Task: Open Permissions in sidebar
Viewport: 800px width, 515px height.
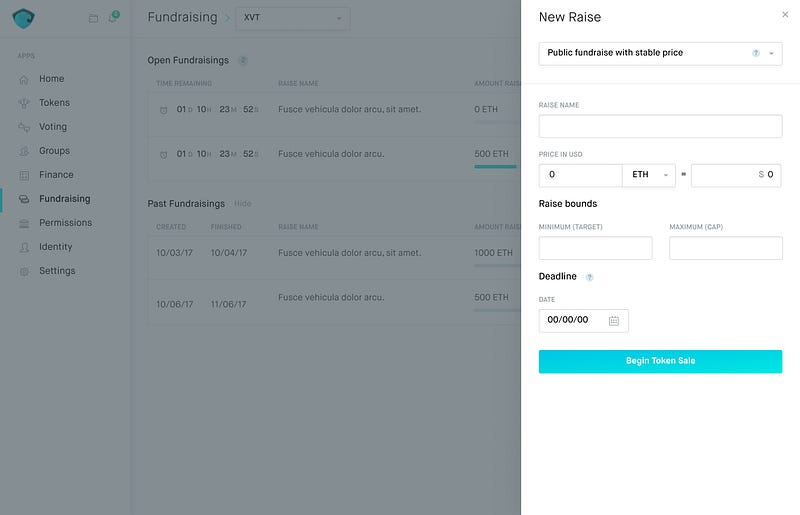Action: pyautogui.click(x=65, y=223)
